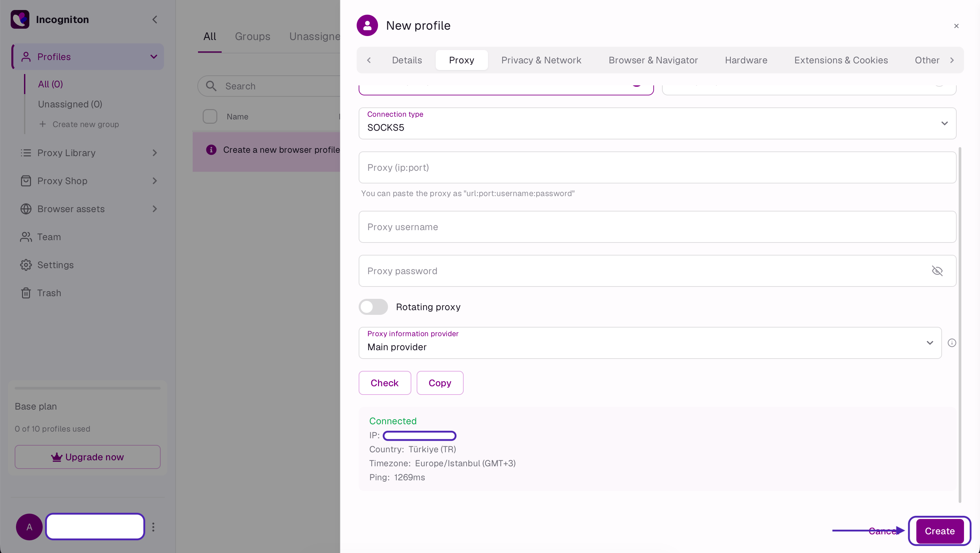Viewport: 980px width, 553px height.
Task: Toggle proxy password visibility
Action: pyautogui.click(x=937, y=271)
